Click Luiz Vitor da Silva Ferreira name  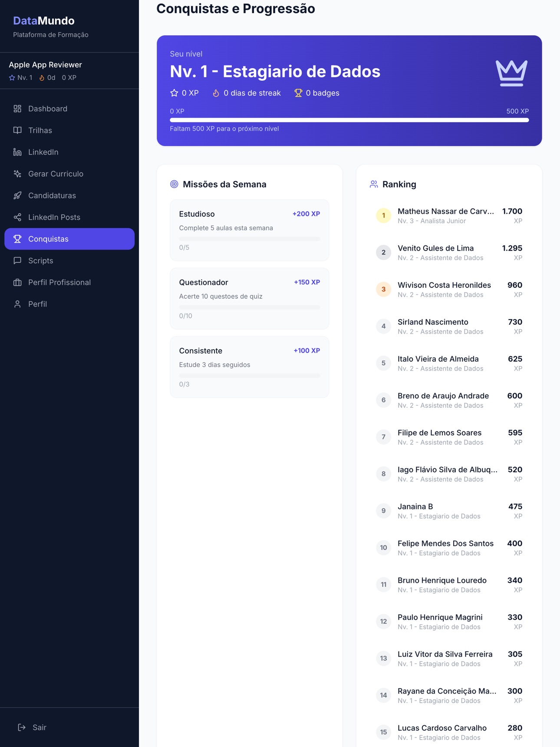[x=445, y=654]
